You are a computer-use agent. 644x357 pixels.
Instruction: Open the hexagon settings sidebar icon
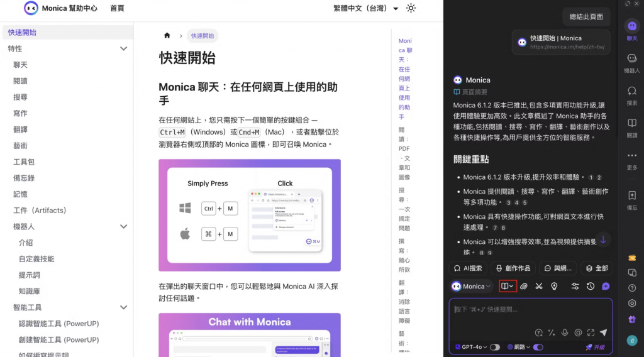pos(632,303)
